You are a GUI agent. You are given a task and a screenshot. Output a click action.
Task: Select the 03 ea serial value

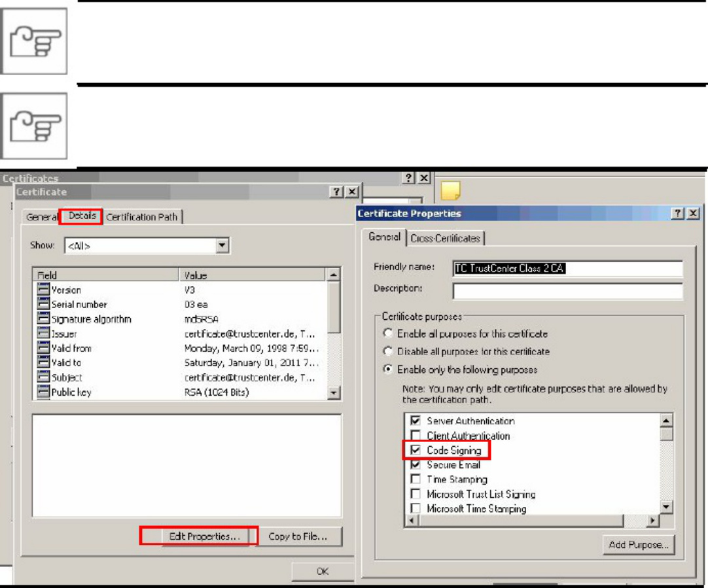pos(196,304)
